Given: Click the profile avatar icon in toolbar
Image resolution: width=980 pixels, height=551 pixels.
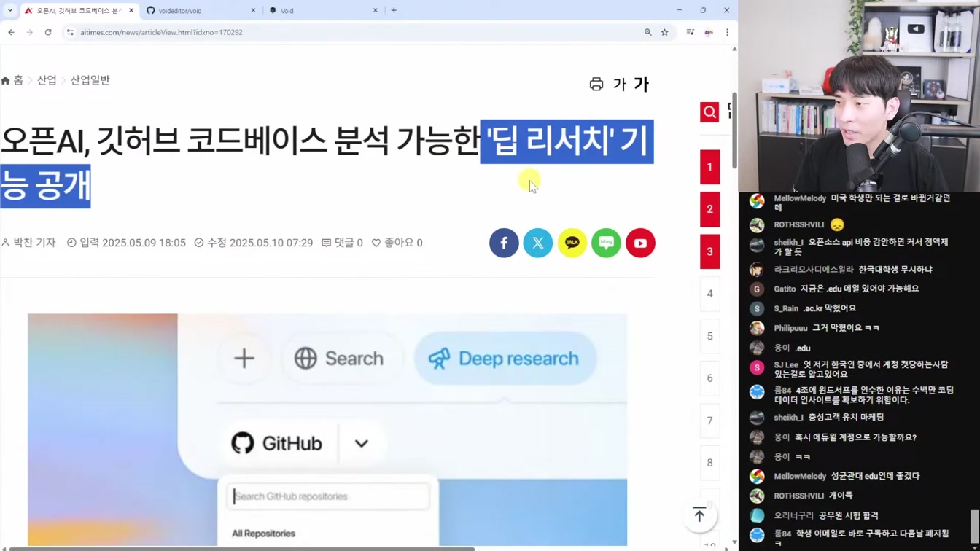Looking at the screenshot, I should click(x=709, y=32).
